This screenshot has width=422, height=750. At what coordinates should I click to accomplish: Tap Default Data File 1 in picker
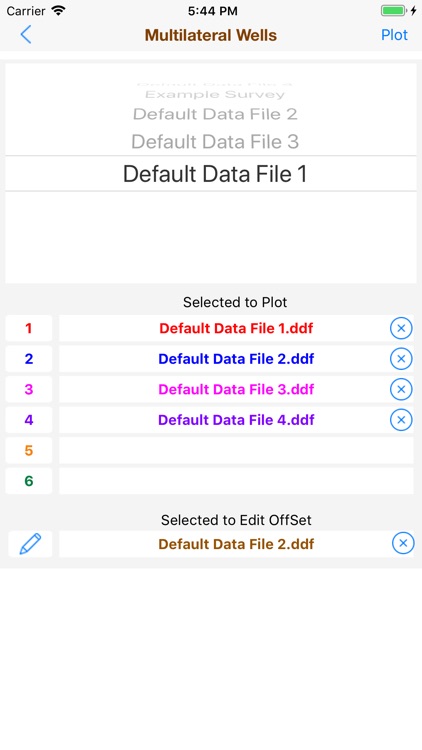215,174
